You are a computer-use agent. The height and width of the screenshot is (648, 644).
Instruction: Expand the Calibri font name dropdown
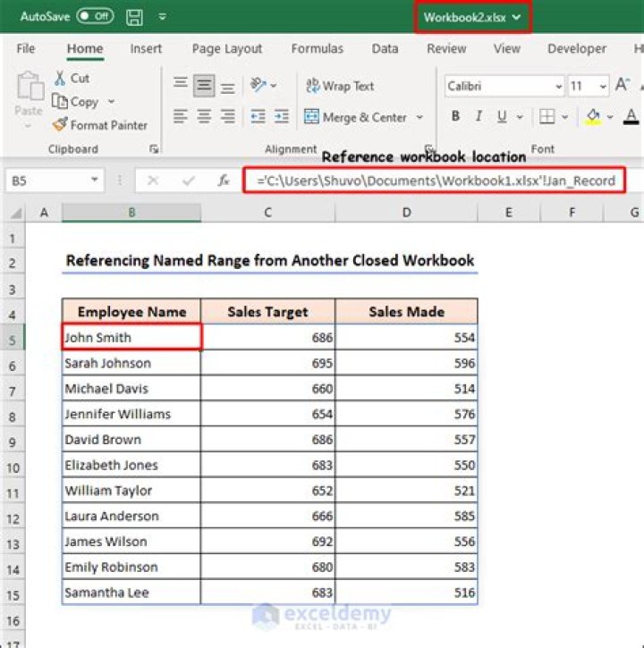pyautogui.click(x=558, y=87)
